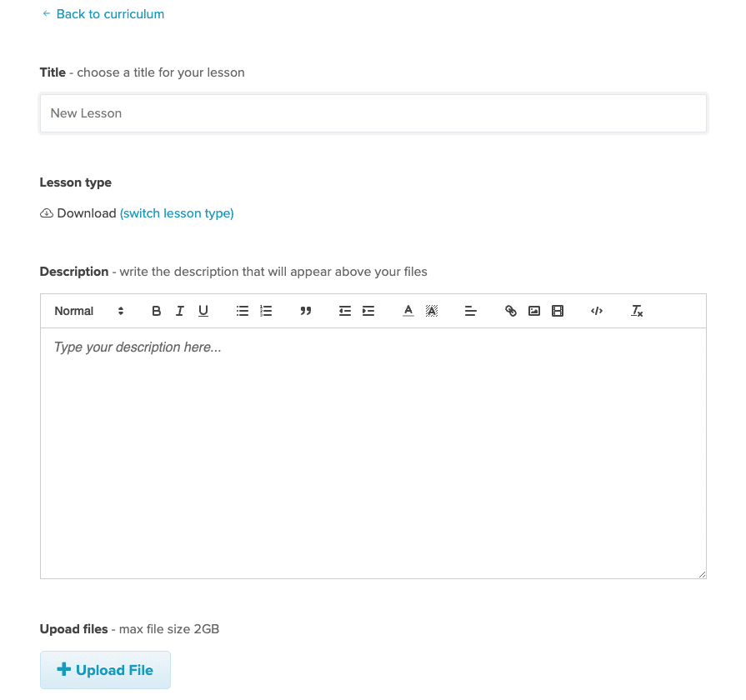746x700 pixels.
Task: Click the Upload File button
Action: (x=105, y=670)
